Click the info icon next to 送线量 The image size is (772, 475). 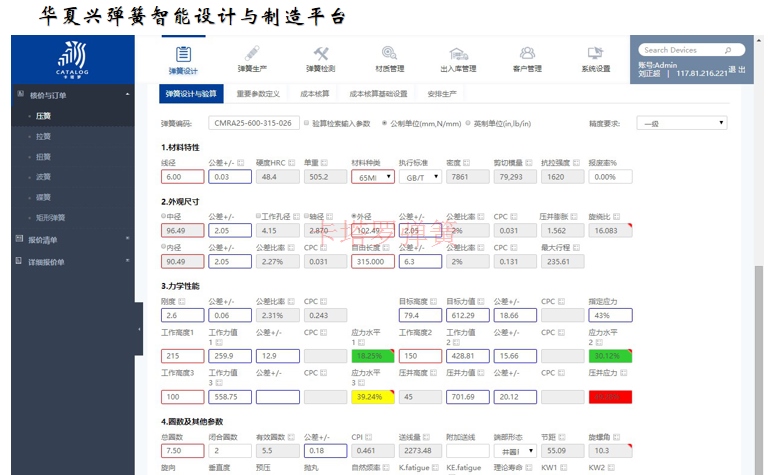click(426, 437)
